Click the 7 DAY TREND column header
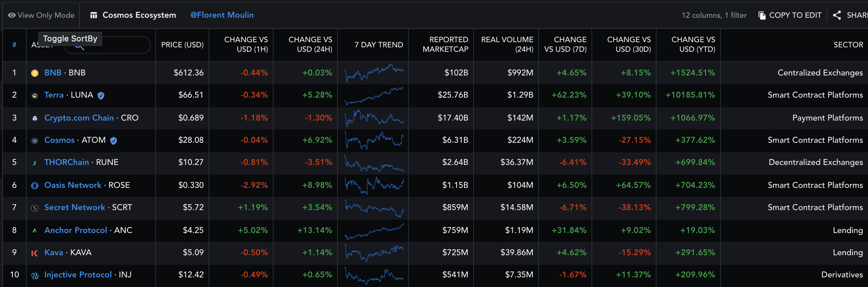This screenshot has height=287, width=868. tap(379, 45)
